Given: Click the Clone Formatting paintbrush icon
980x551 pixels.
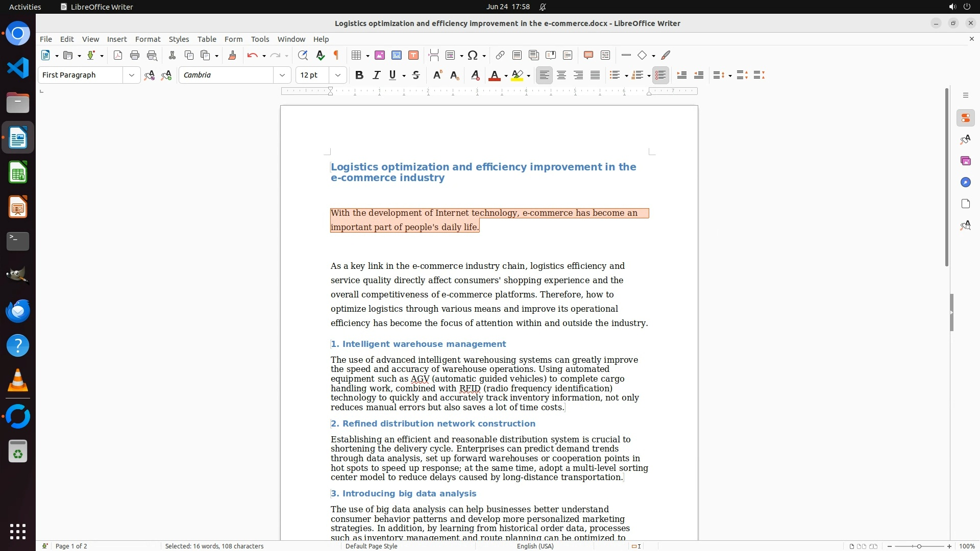Looking at the screenshot, I should click(232, 56).
